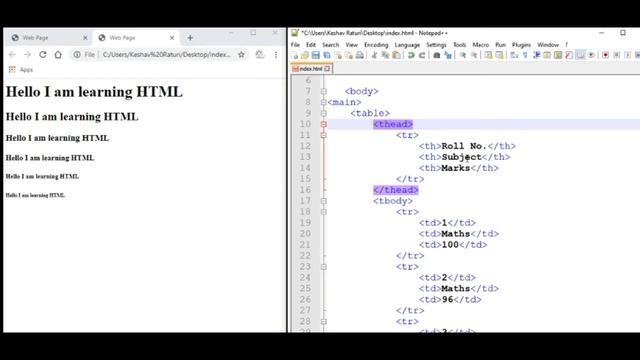Image resolution: width=640 pixels, height=360 pixels.
Task: Collapse the <tbody> fold marker on line 17
Action: (324, 201)
